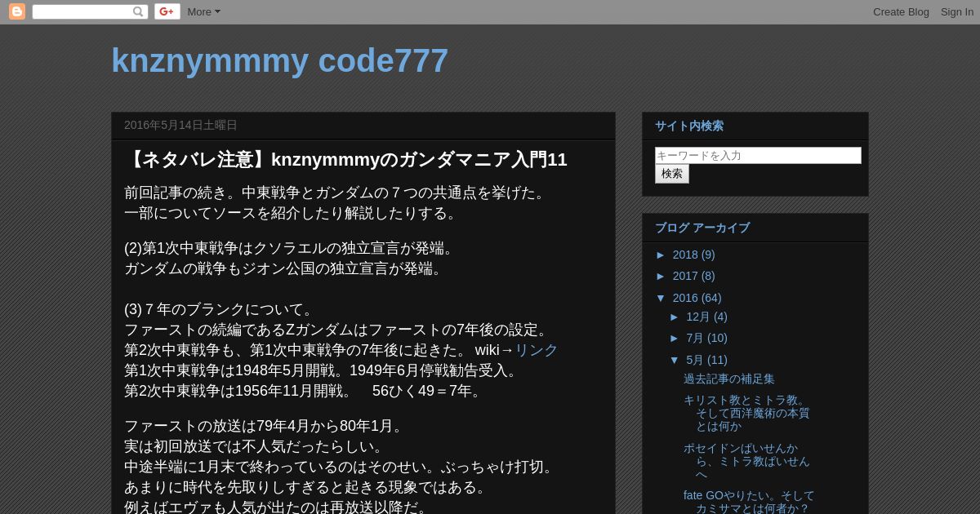Click the ブログ アーカイブ widget heading
Viewport: 980px width, 514px height.
point(702,228)
